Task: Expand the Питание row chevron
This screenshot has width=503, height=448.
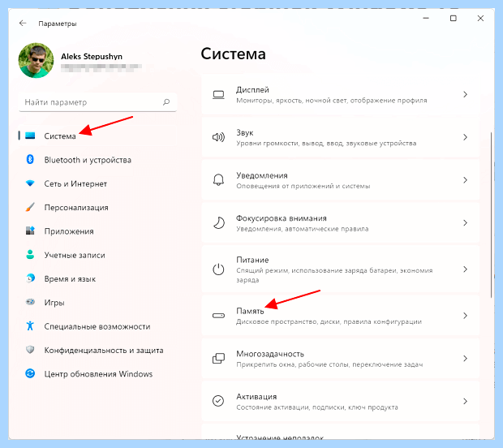Action: [x=465, y=269]
